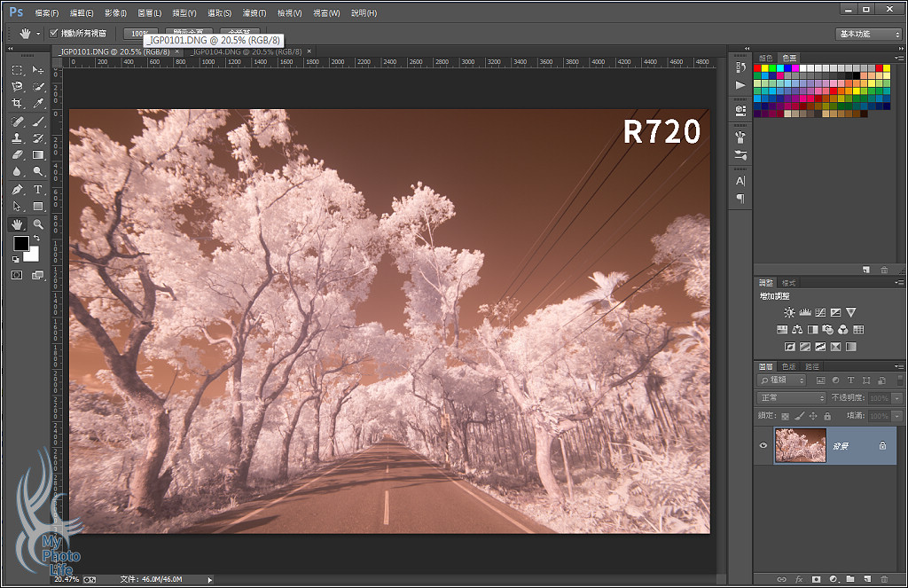Add a Brightness/Contrast adjustment
The image size is (908, 588).
pyautogui.click(x=789, y=312)
